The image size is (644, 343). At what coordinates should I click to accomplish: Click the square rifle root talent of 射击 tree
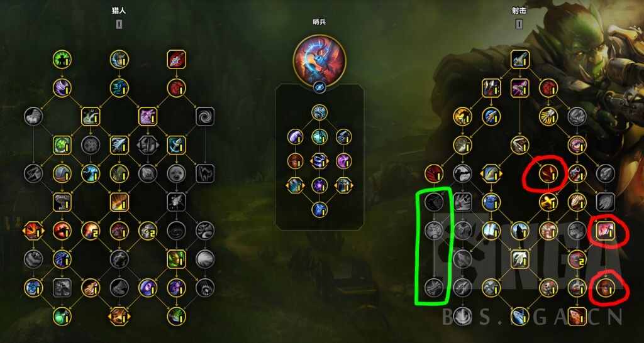pyautogui.click(x=520, y=60)
